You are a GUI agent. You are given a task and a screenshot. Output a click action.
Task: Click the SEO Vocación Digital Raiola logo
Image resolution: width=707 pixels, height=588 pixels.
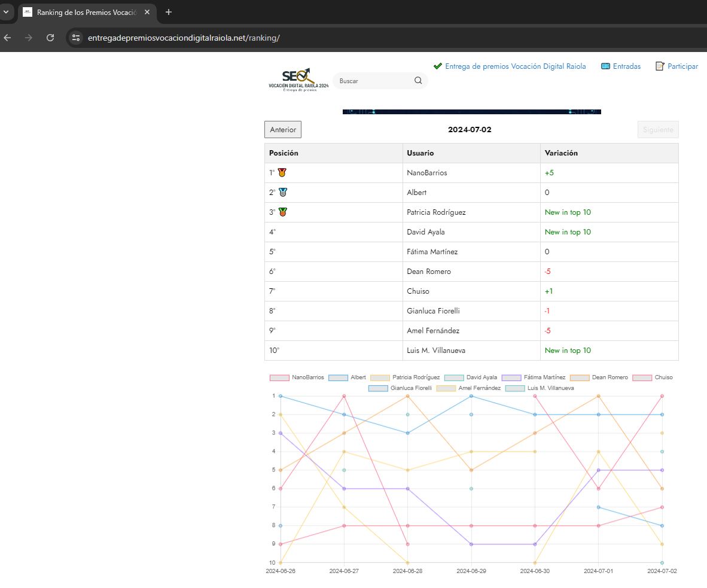(298, 80)
